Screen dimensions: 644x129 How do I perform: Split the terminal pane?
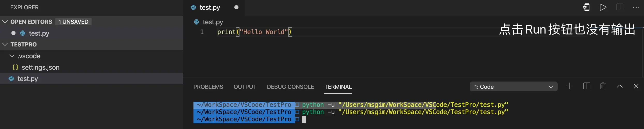587,86
